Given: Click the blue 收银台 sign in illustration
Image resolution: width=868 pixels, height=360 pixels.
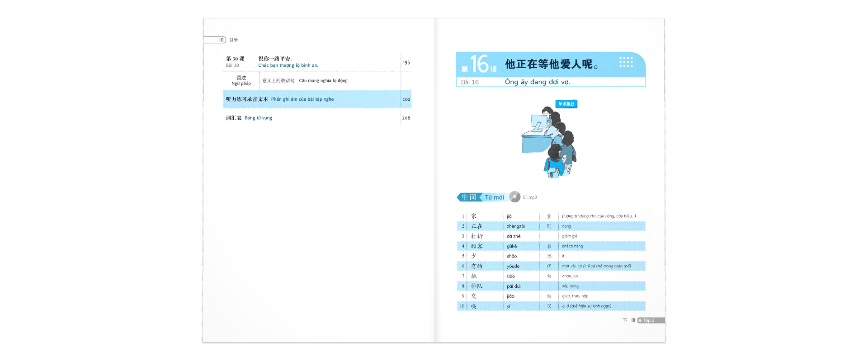Looking at the screenshot, I should pos(566,104).
